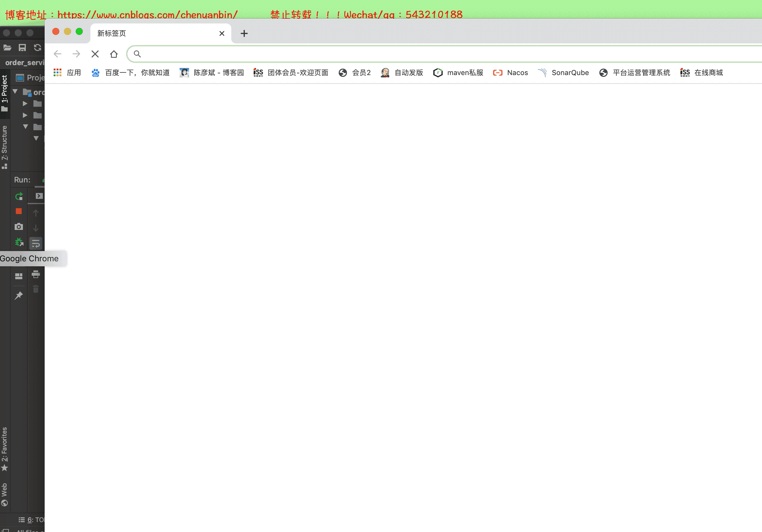Pin the Run tab with pin icon
The height and width of the screenshot is (532, 762).
(19, 295)
